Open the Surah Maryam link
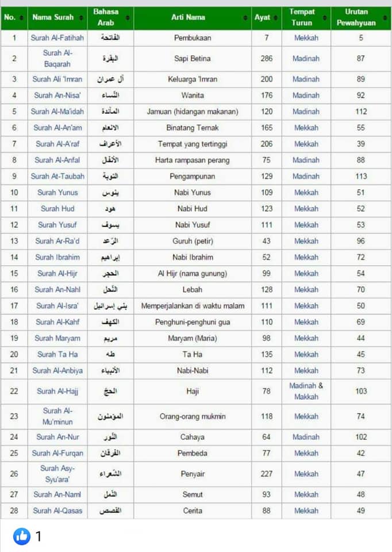The height and width of the screenshot is (552, 392). 57,338
